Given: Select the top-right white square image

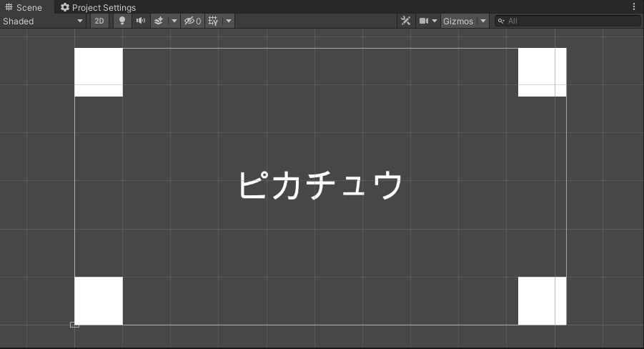Looking at the screenshot, I should click(x=542, y=72).
